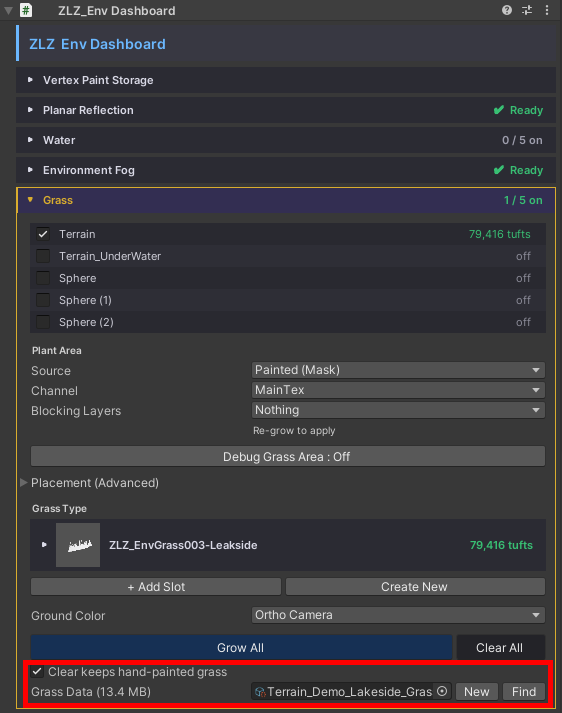Image resolution: width=562 pixels, height=713 pixels.
Task: Click the grass type 79,416 tufts count
Action: click(501, 545)
